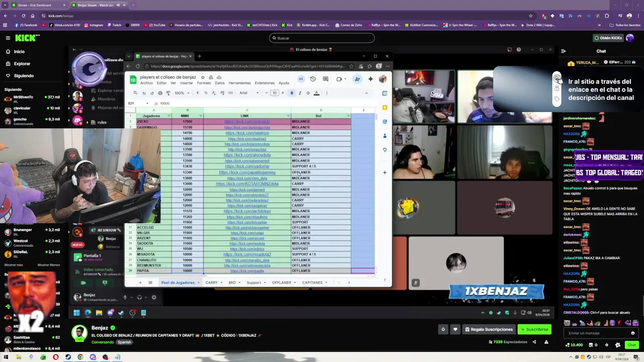Open the kick.com/zapatitogaming link cell

[247, 172]
